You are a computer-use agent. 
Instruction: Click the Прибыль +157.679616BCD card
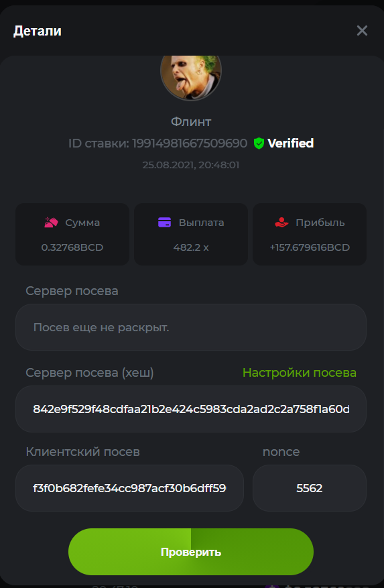click(310, 235)
